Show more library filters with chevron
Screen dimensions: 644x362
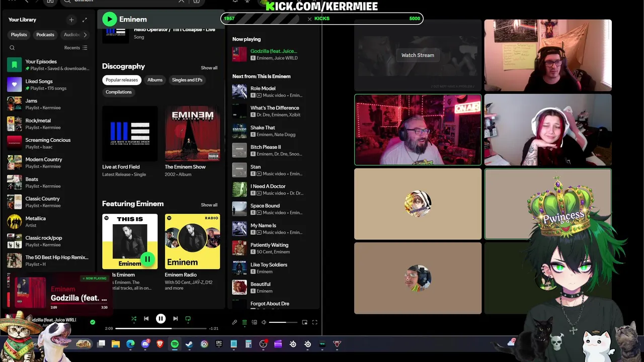coord(85,35)
